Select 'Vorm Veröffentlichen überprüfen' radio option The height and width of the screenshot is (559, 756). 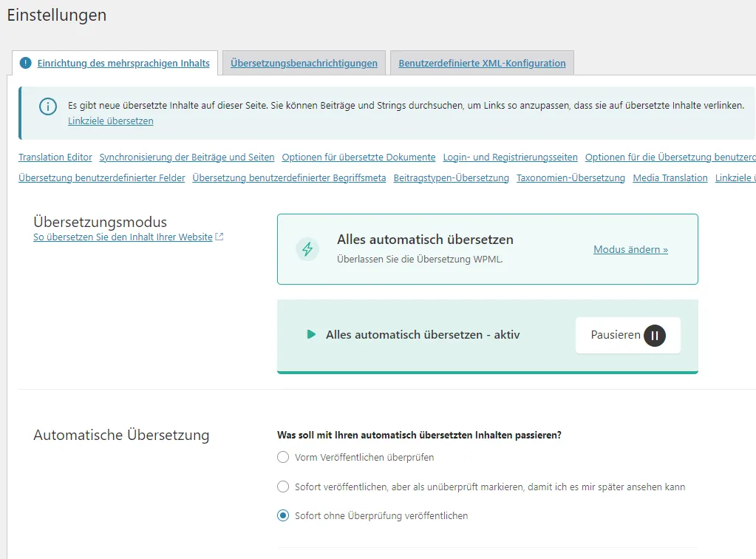pyautogui.click(x=283, y=457)
